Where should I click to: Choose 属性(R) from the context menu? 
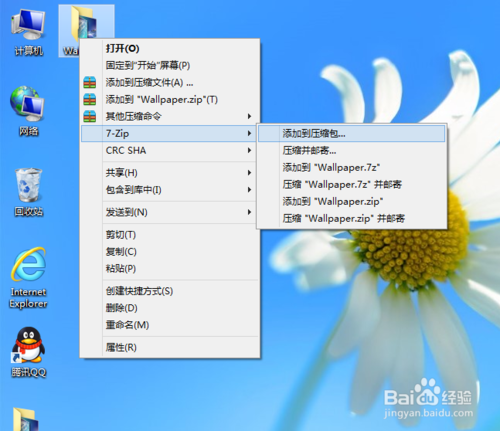point(169,348)
